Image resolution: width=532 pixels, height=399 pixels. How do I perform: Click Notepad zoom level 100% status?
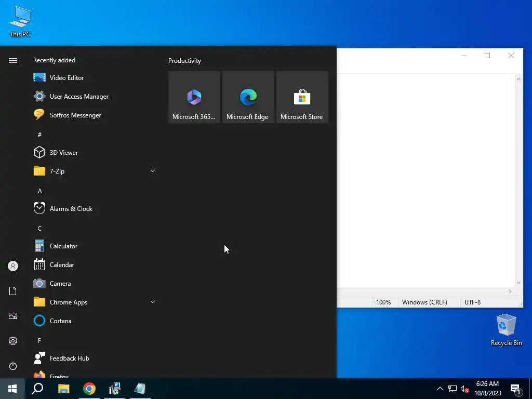383,302
